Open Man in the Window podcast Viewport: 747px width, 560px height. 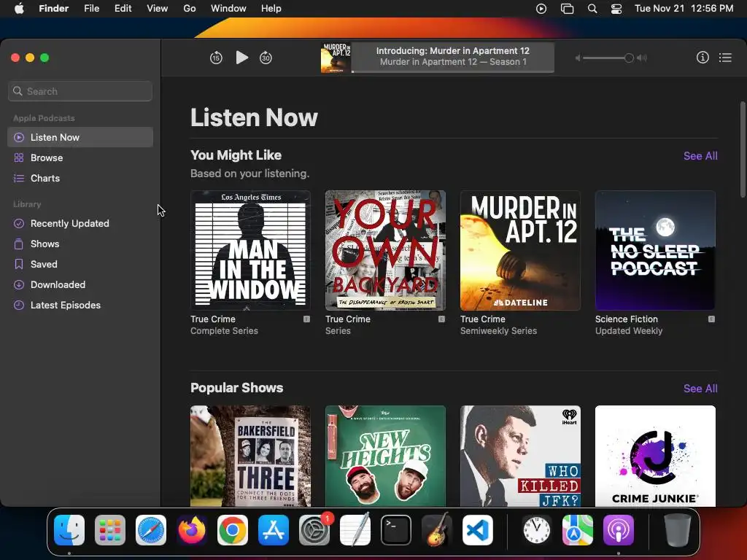click(x=250, y=251)
